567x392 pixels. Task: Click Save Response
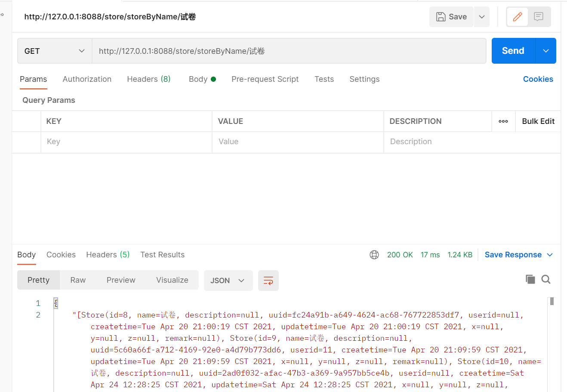[x=513, y=255]
